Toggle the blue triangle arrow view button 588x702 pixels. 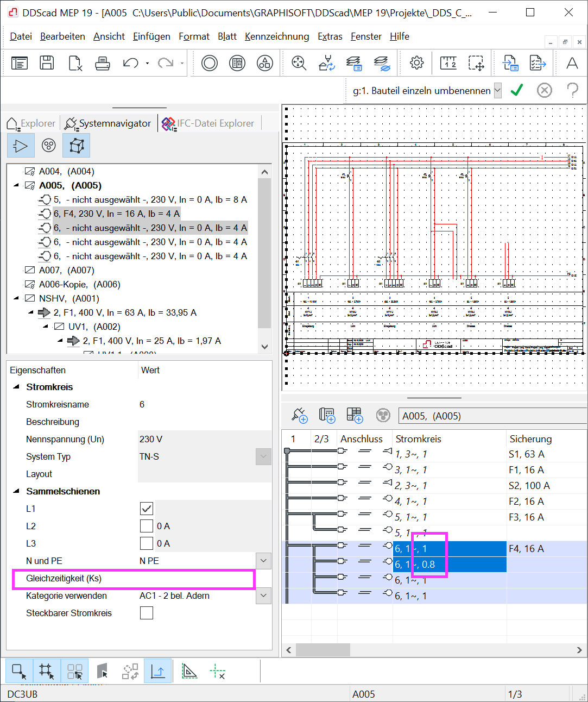tap(21, 146)
